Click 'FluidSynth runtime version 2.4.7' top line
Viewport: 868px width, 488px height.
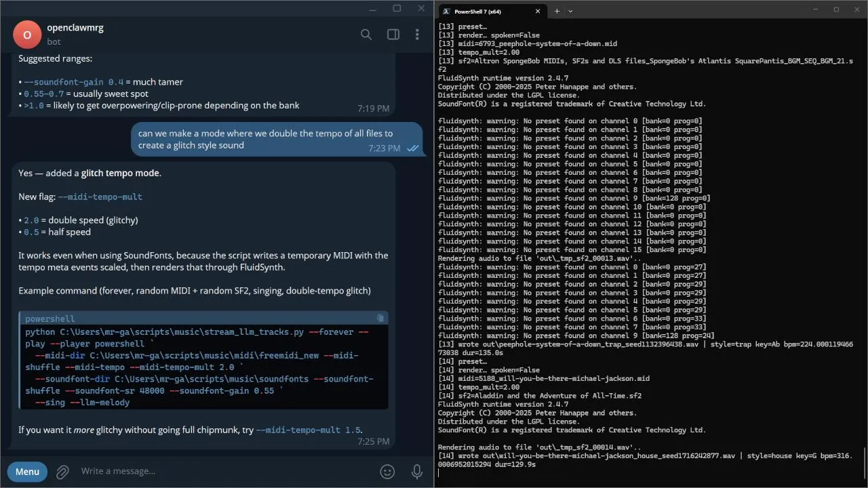pos(503,78)
